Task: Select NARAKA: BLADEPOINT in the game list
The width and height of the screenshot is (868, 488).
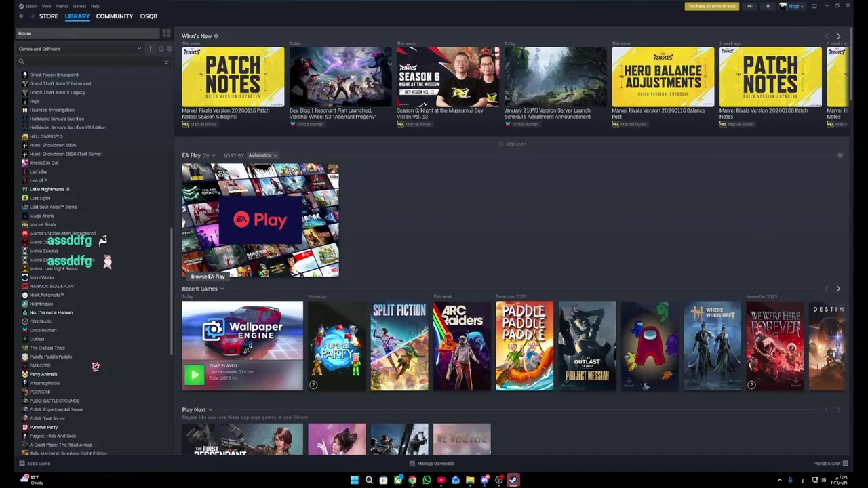Action: coord(52,286)
